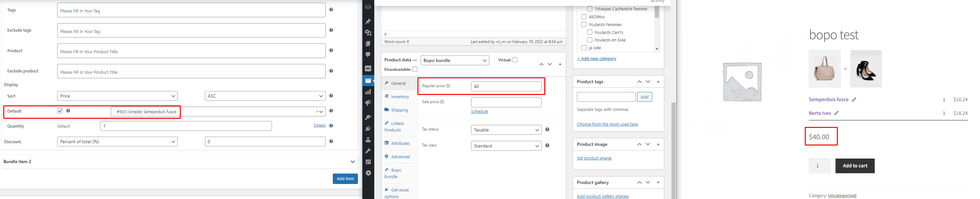Show help tooltip for Tax status

tap(547, 130)
